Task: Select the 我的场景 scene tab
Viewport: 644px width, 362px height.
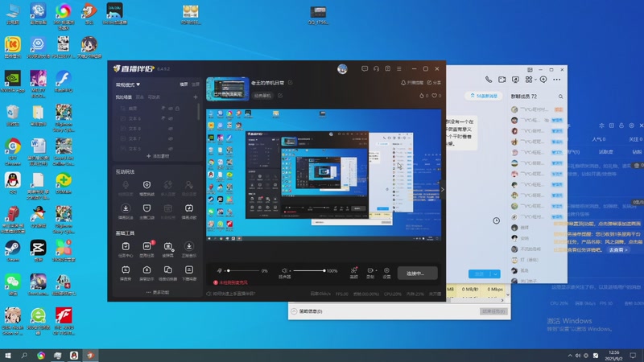Action: coord(124,97)
